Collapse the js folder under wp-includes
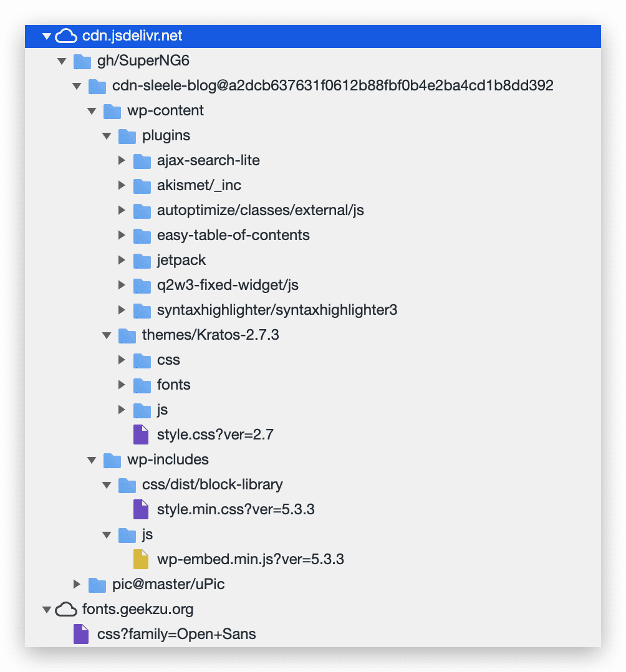 point(107,534)
